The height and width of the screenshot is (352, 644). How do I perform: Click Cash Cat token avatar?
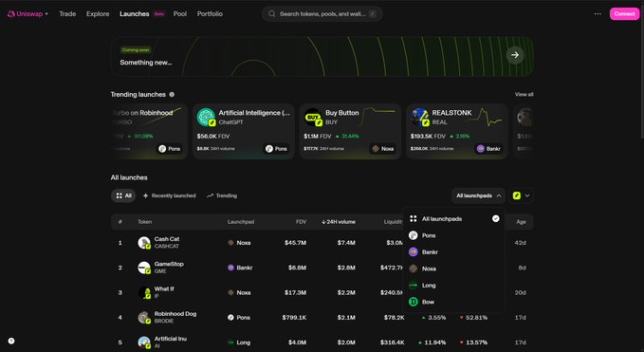(x=144, y=243)
